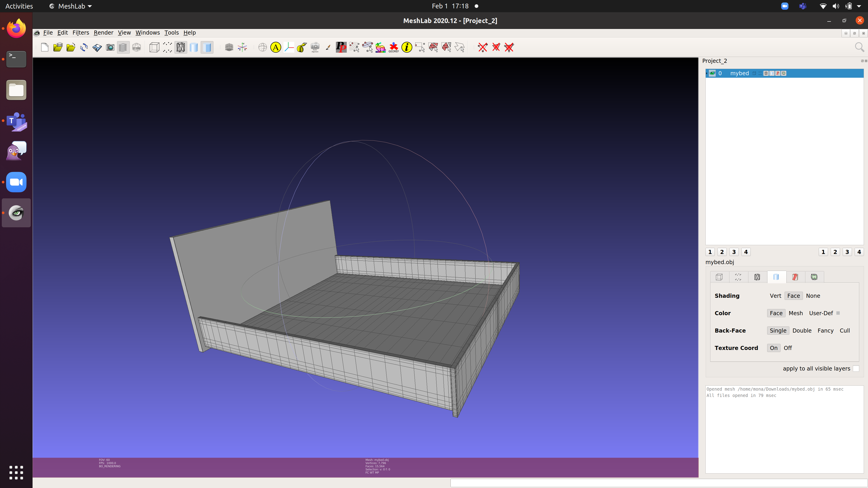
Task: Turn Texture Coord Off
Action: point(788,348)
